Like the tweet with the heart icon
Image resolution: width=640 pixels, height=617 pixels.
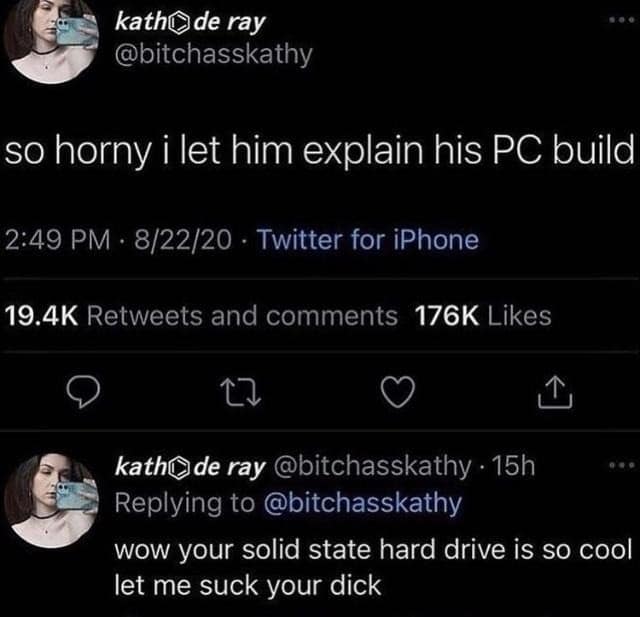pyautogui.click(x=398, y=392)
